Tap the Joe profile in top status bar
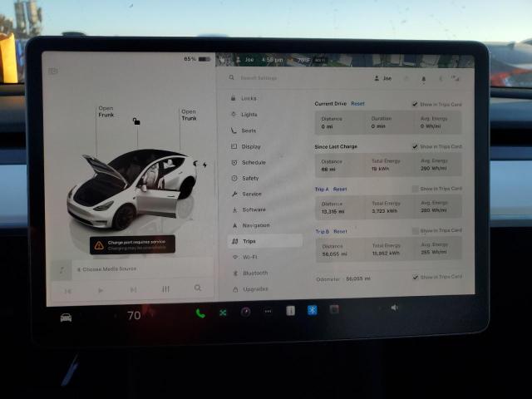 click(245, 60)
